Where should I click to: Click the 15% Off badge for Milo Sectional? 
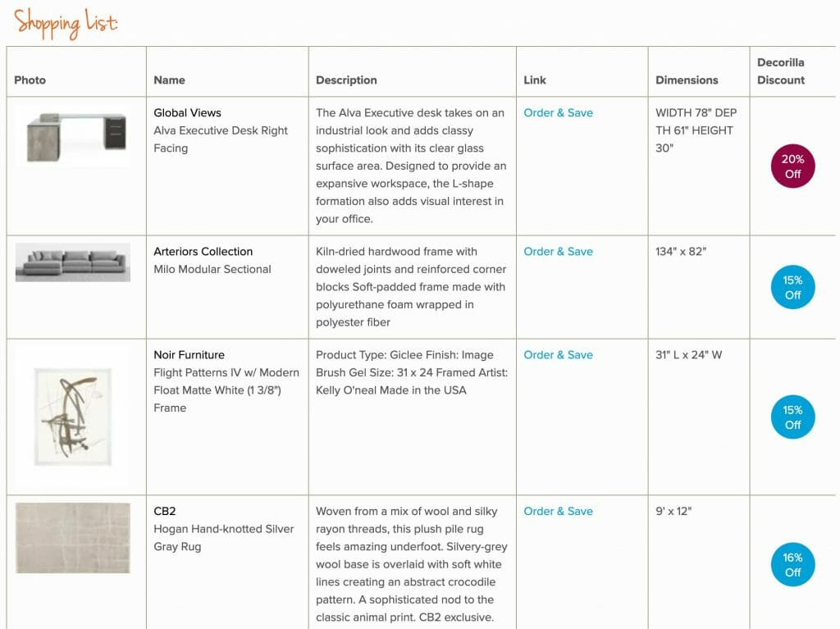pyautogui.click(x=792, y=287)
